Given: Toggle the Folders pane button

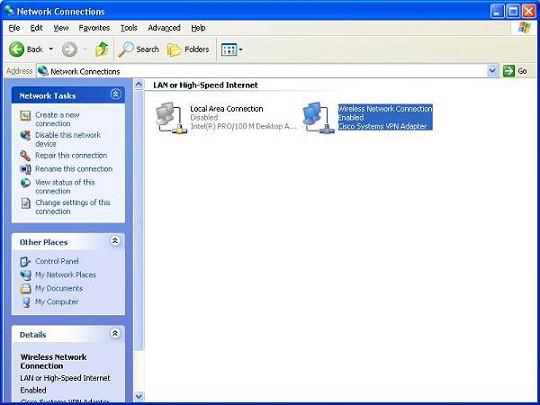Looking at the screenshot, I should coord(188,50).
